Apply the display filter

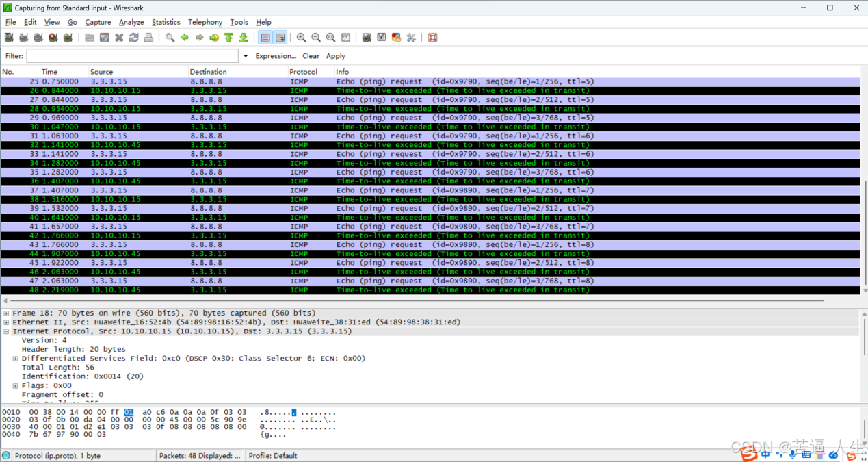click(335, 56)
